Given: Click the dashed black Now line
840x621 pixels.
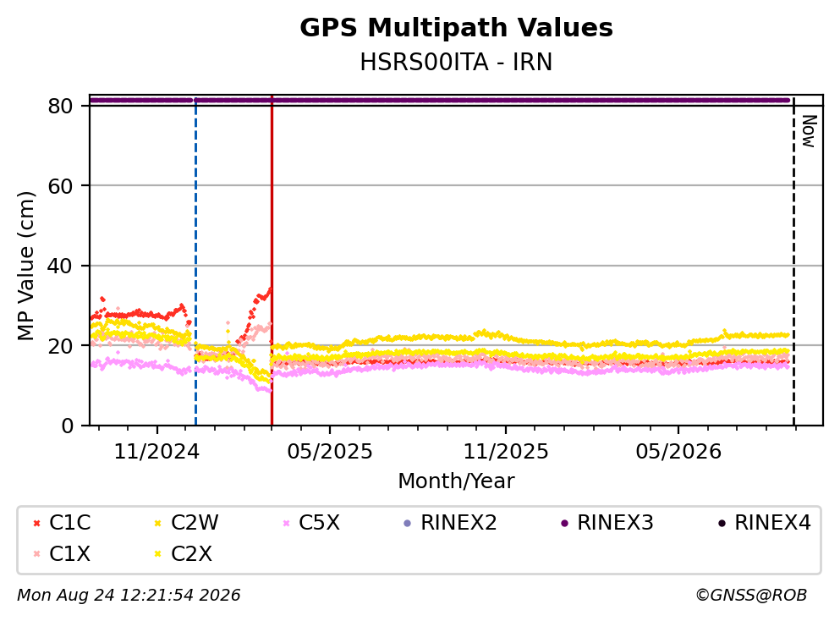Looking at the screenshot, I should pos(793,261).
